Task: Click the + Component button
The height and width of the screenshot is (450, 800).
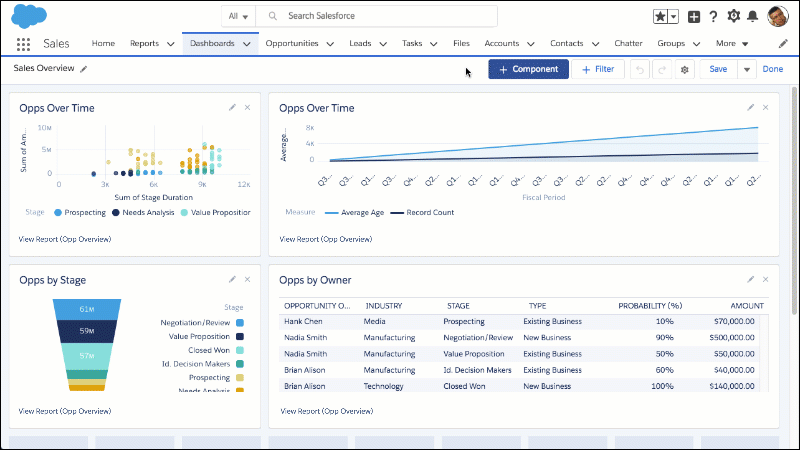Action: point(528,69)
